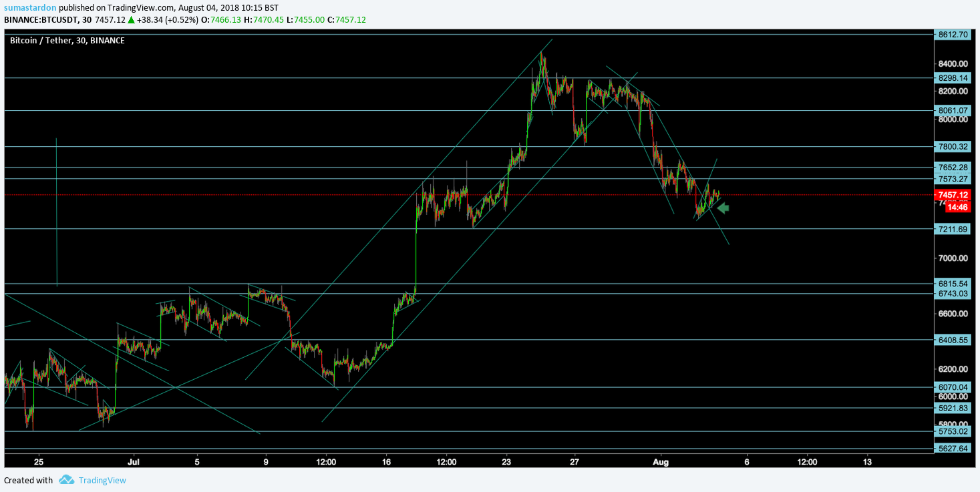The width and height of the screenshot is (980, 492).
Task: Click the 13 date label on time axis
Action: (867, 461)
